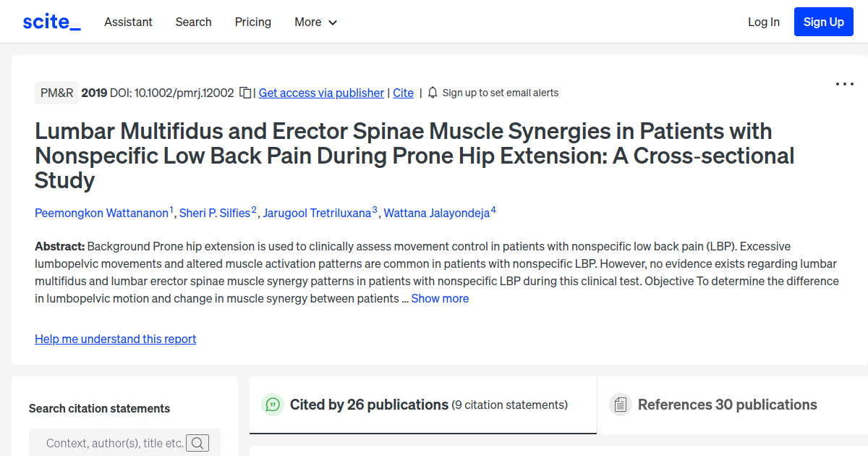Click the scite_ logo
868x456 pixels.
click(51, 21)
